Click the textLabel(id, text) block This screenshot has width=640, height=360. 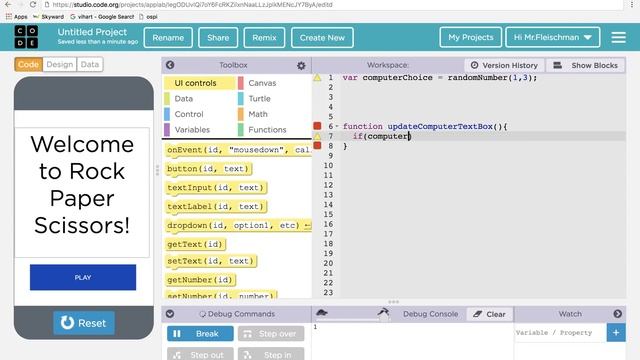coord(216,206)
